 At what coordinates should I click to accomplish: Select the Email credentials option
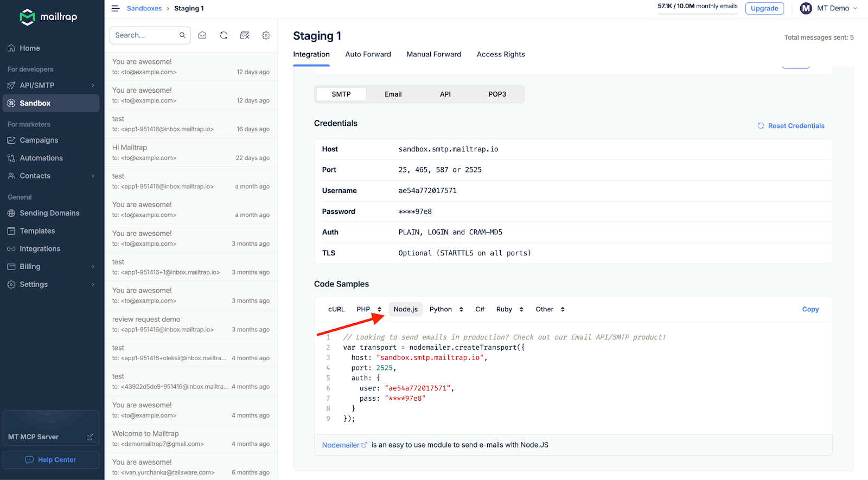pyautogui.click(x=393, y=94)
